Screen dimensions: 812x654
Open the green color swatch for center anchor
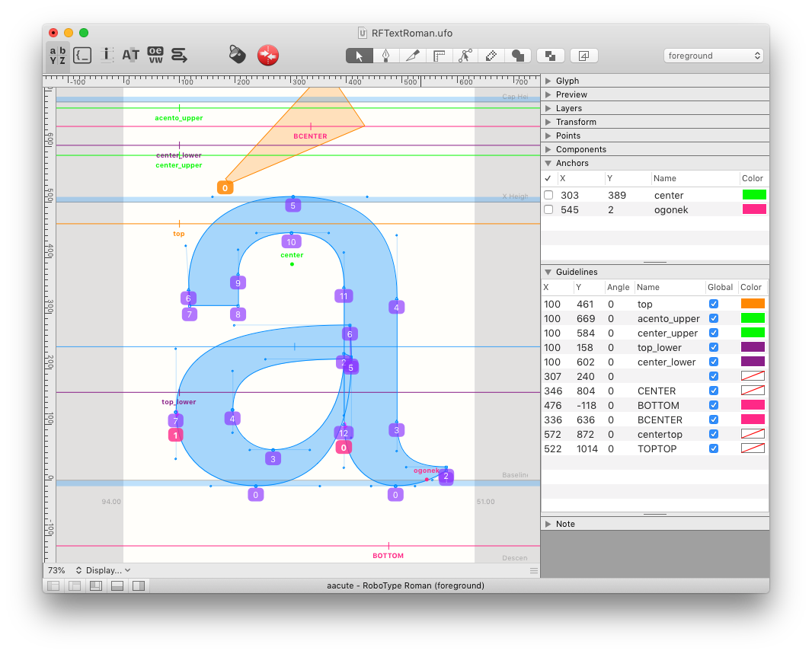[x=754, y=195]
